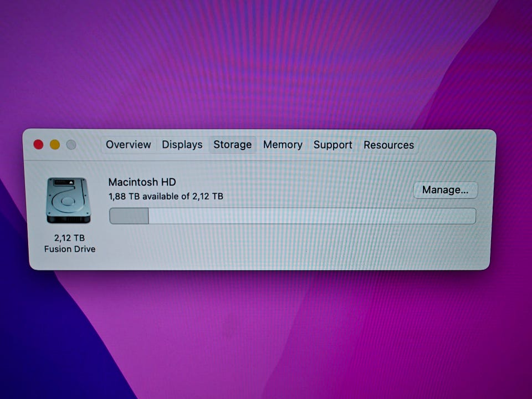This screenshot has height=399, width=532.
Task: Click the Macintosh HD volume name
Action: click(x=142, y=182)
